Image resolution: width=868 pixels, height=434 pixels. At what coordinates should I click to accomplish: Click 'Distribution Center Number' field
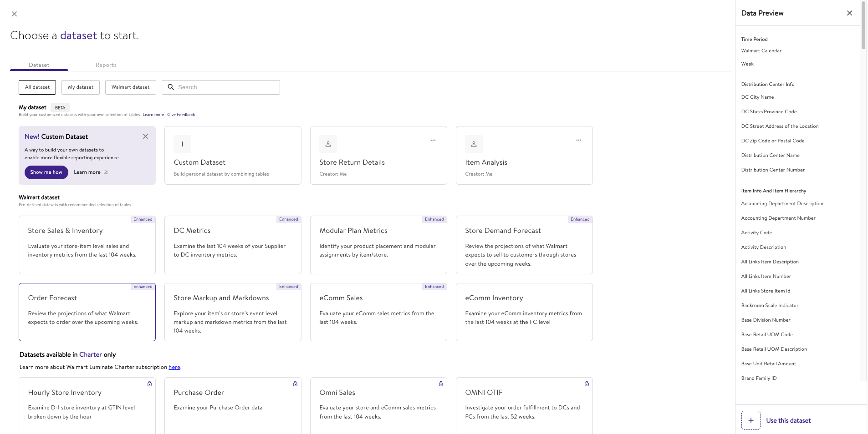pos(773,170)
